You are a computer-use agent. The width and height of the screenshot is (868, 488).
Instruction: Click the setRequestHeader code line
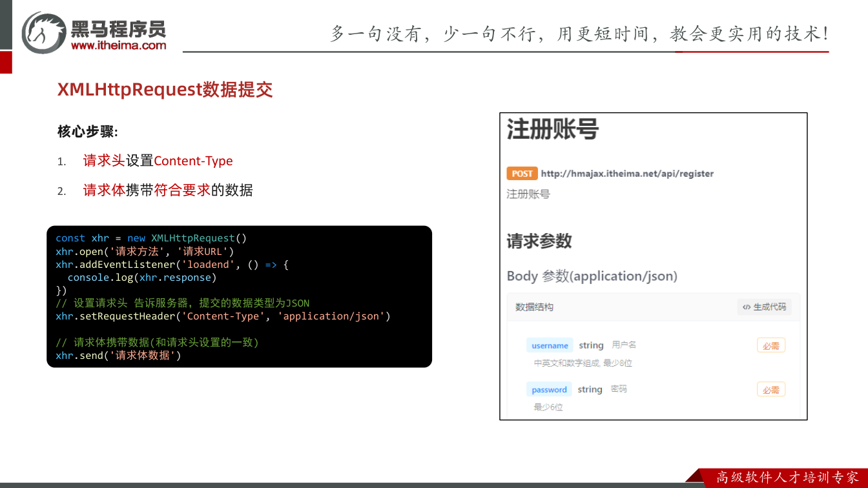coord(223,316)
